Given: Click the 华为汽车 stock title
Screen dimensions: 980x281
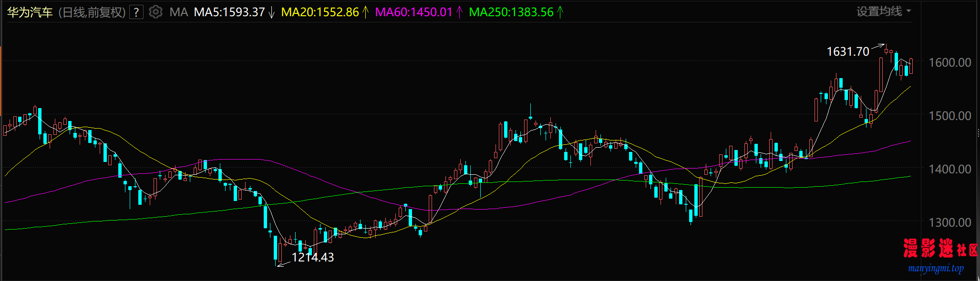Looking at the screenshot, I should pos(30,12).
